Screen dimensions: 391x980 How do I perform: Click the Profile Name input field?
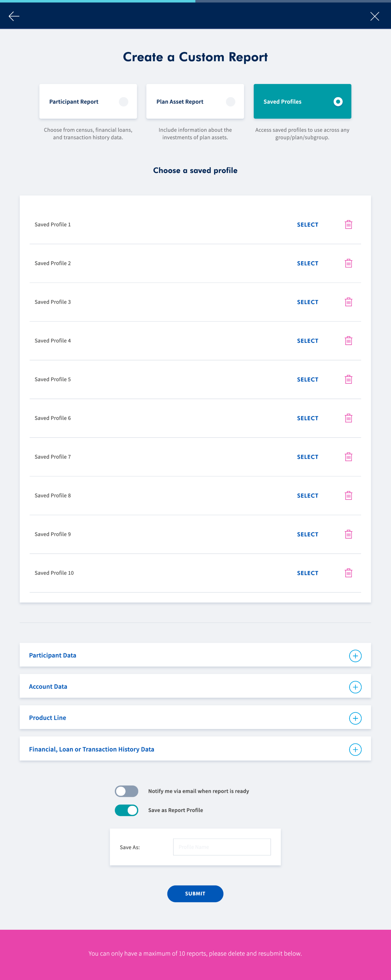[222, 847]
